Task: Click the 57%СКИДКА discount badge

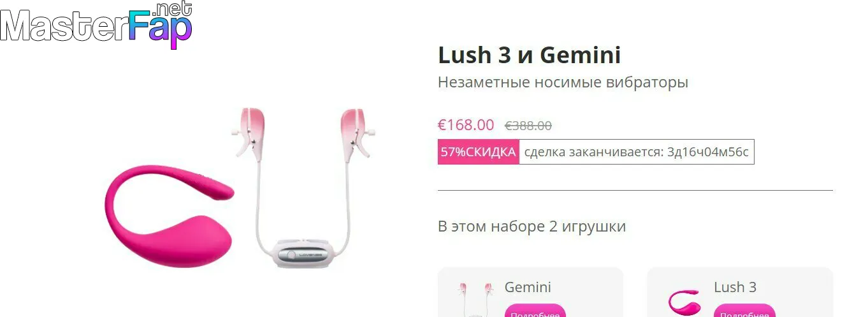Action: point(479,152)
